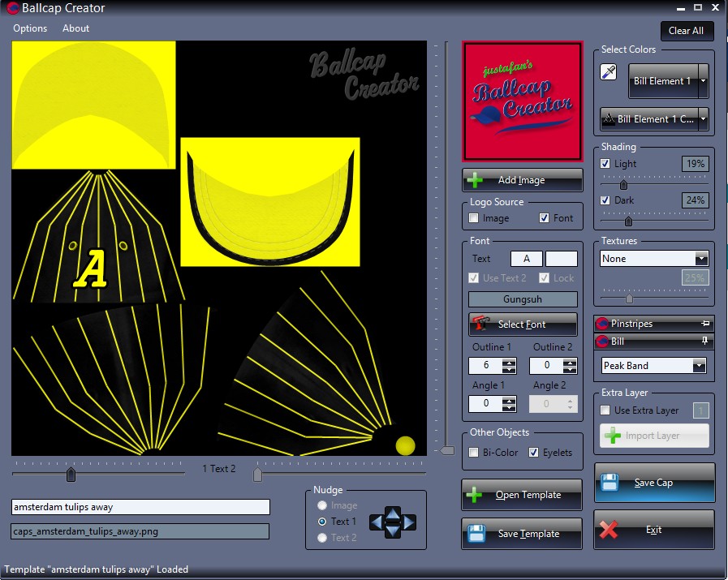Disable the Light shading checkbox

605,164
